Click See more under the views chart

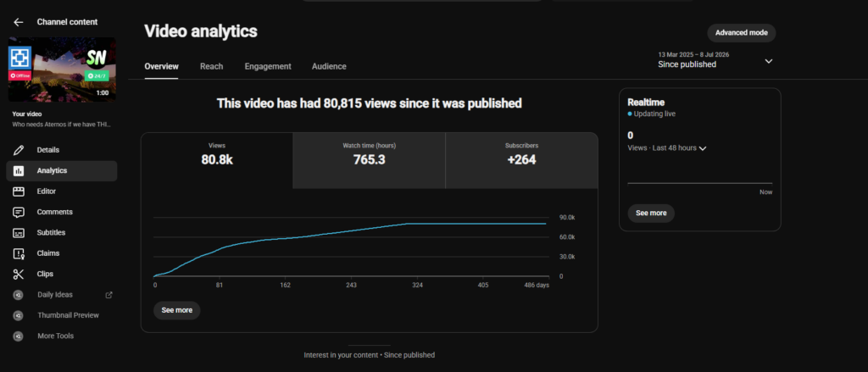pyautogui.click(x=176, y=310)
